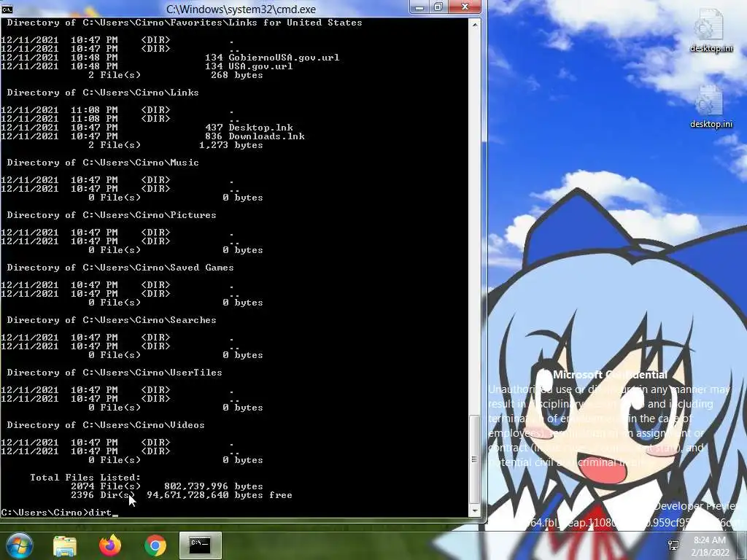Open Windows Explorer from the taskbar
The image size is (747, 560).
pyautogui.click(x=64, y=545)
